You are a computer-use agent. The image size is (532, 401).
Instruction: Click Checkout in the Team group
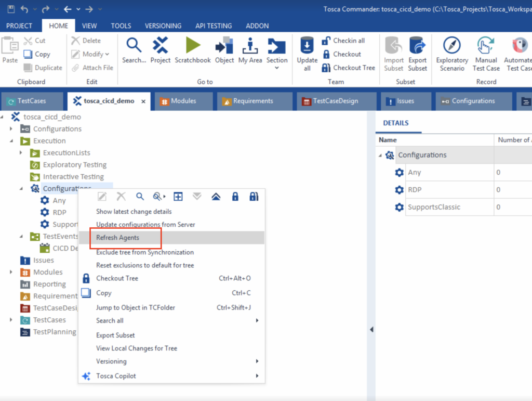pyautogui.click(x=342, y=54)
